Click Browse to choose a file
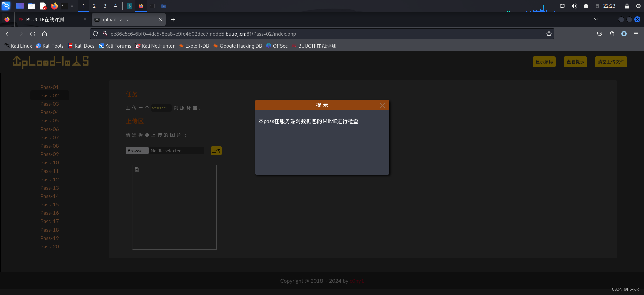 click(137, 151)
